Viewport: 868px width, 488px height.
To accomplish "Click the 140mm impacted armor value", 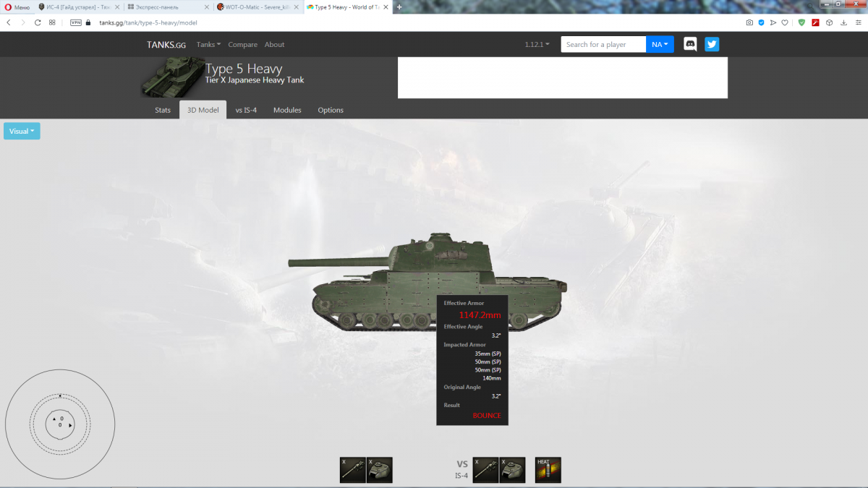I will pos(492,378).
